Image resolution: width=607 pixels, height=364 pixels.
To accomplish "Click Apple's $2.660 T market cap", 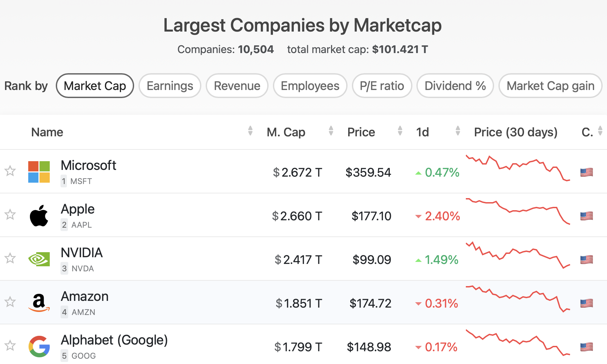I will 297,216.
